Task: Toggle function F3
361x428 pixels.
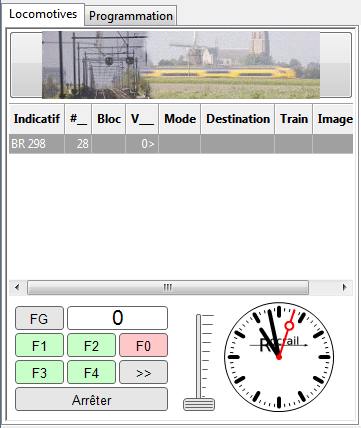Action: 39,372
